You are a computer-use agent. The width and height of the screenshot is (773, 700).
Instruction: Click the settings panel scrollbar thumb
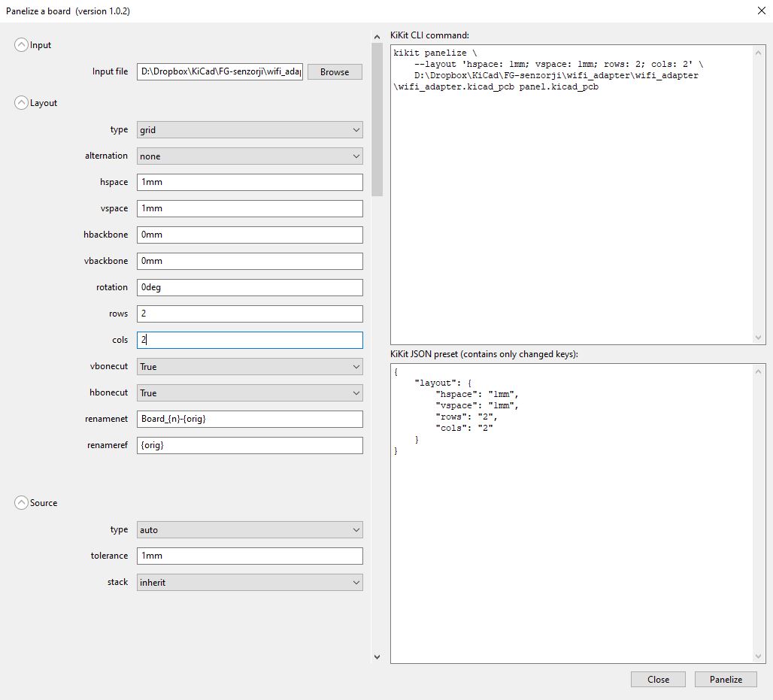pyautogui.click(x=377, y=120)
